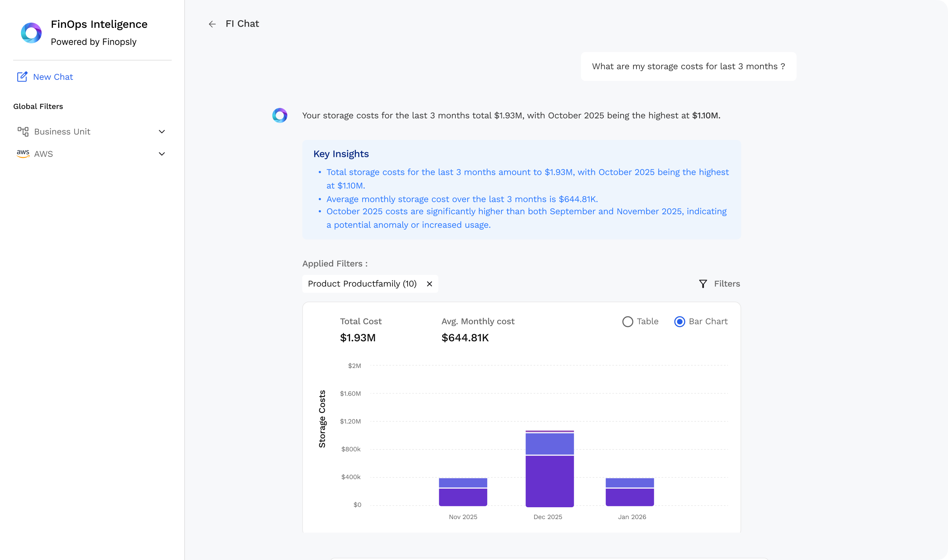Open a new chat via the pencil icon
948x560 pixels.
23,77
